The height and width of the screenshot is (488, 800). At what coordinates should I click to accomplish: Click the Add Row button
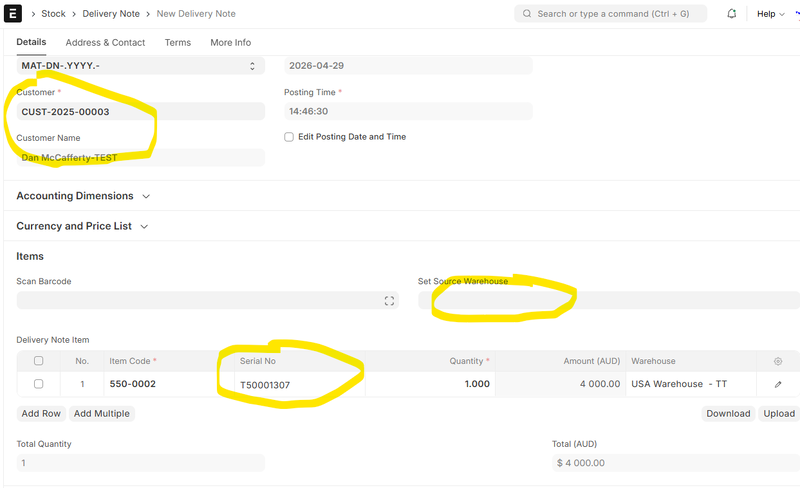coord(41,413)
